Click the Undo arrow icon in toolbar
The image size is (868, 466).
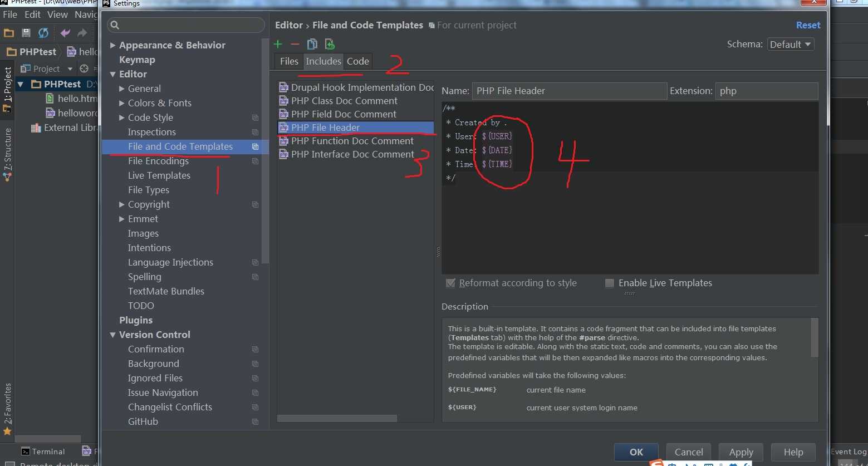coord(65,33)
